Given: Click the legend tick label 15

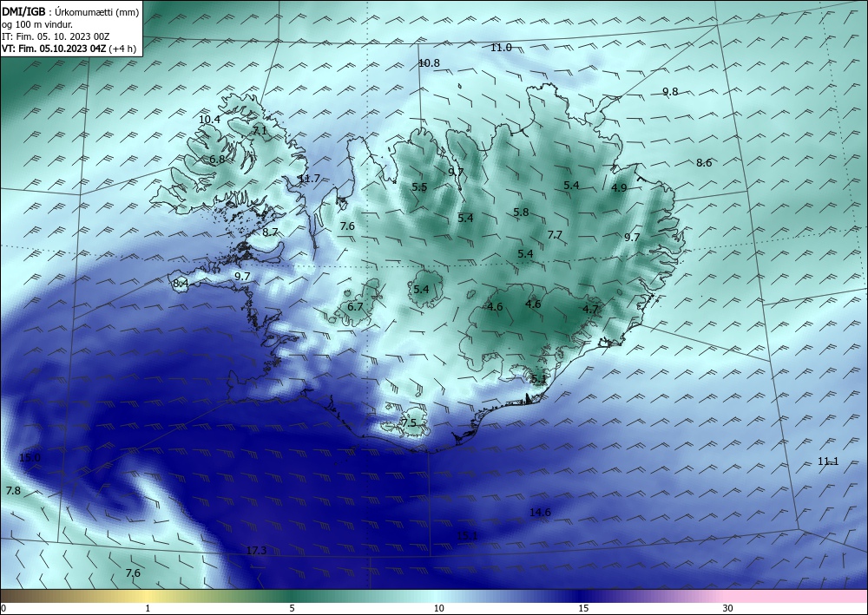Looking at the screenshot, I should pos(583,609).
